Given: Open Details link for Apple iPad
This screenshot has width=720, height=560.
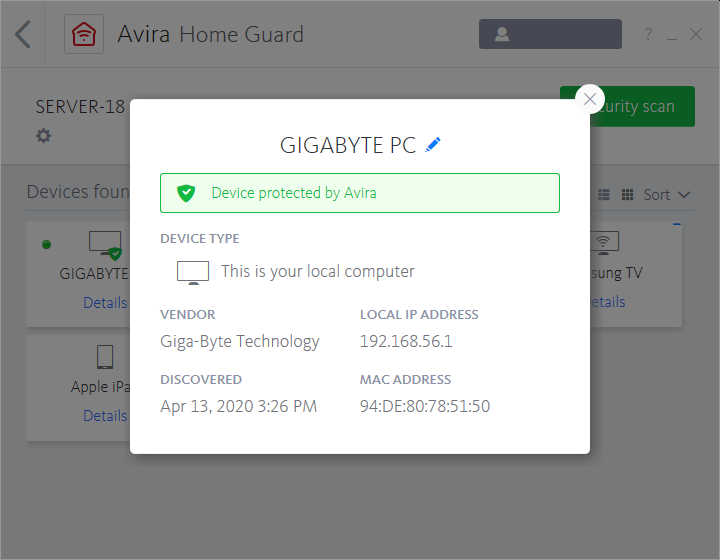Looking at the screenshot, I should 105,416.
